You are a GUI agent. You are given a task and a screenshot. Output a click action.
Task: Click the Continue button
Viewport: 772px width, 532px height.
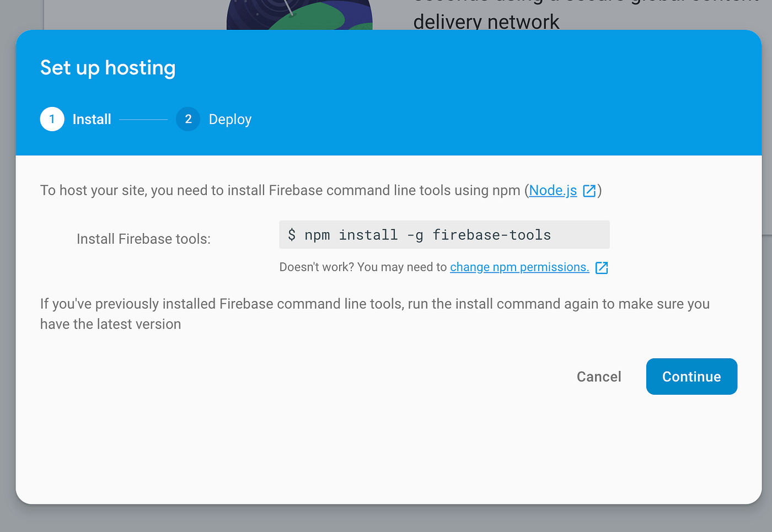(x=691, y=376)
